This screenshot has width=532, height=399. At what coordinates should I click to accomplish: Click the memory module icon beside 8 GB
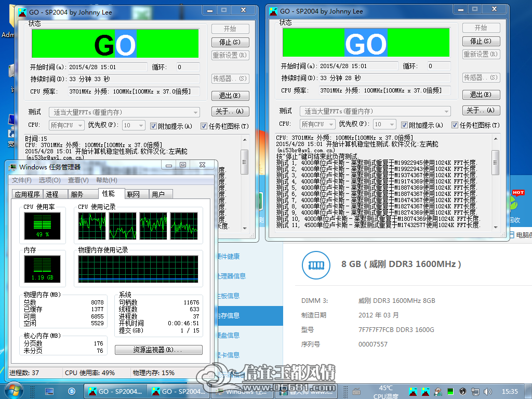316,265
